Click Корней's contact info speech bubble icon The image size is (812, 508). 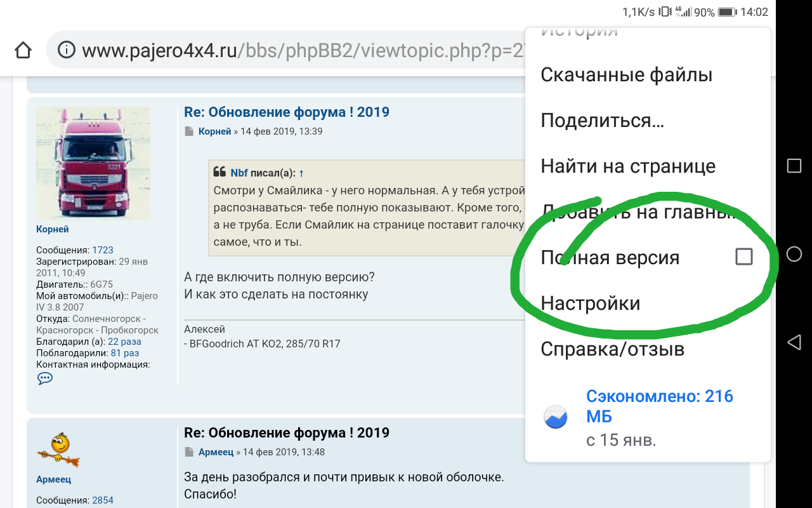point(45,378)
